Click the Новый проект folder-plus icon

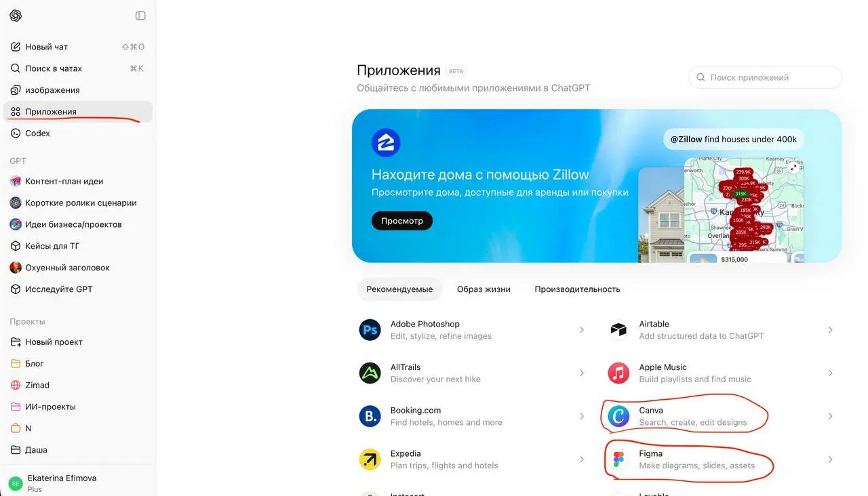tap(16, 342)
